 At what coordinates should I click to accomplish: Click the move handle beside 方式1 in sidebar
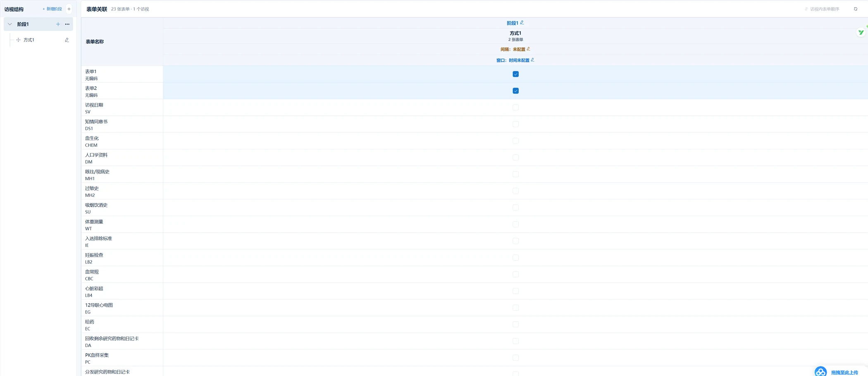18,40
